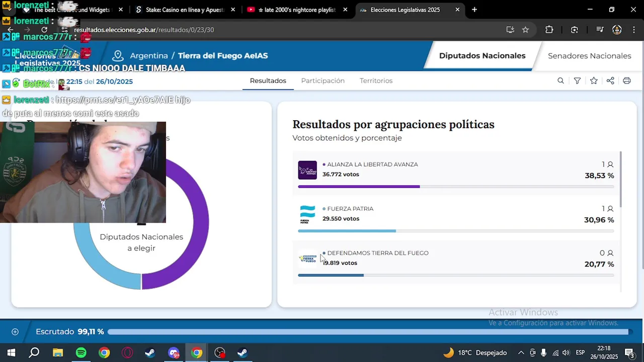Click the ESP input language indicator
The height and width of the screenshot is (362, 644).
point(580,352)
